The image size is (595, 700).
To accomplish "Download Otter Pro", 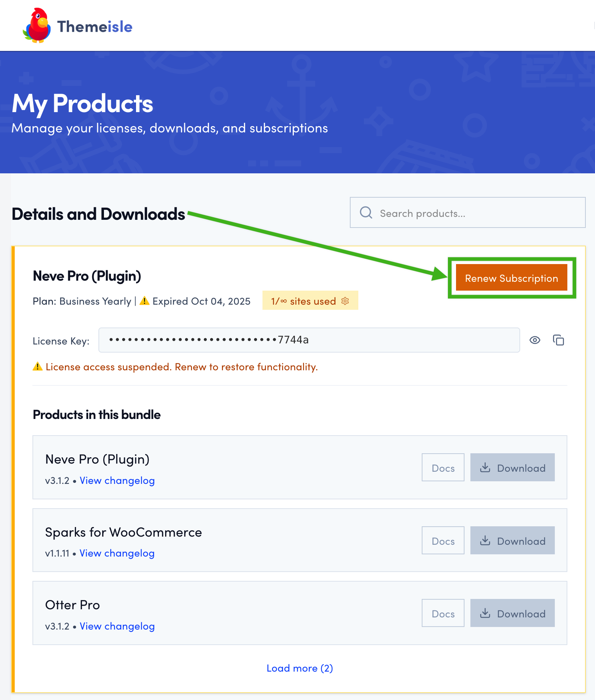I will pyautogui.click(x=512, y=613).
